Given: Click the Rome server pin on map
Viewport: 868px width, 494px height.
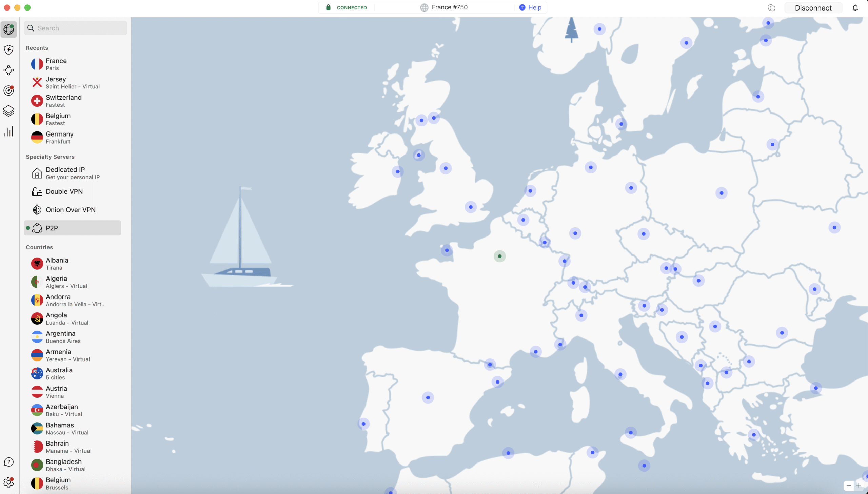Looking at the screenshot, I should click(x=620, y=375).
